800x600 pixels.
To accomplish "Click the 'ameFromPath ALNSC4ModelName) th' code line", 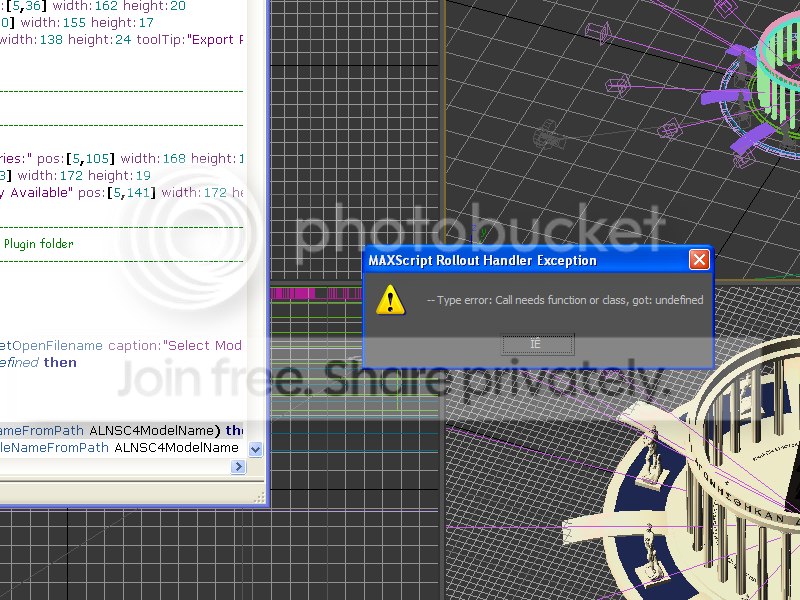I will 121,430.
